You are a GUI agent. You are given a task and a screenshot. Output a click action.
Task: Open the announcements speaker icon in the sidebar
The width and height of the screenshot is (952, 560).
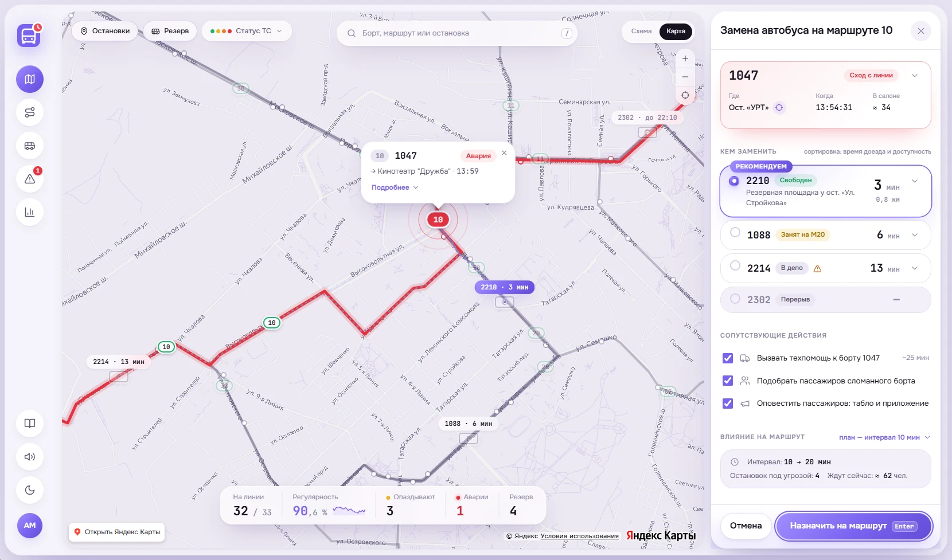(30, 457)
